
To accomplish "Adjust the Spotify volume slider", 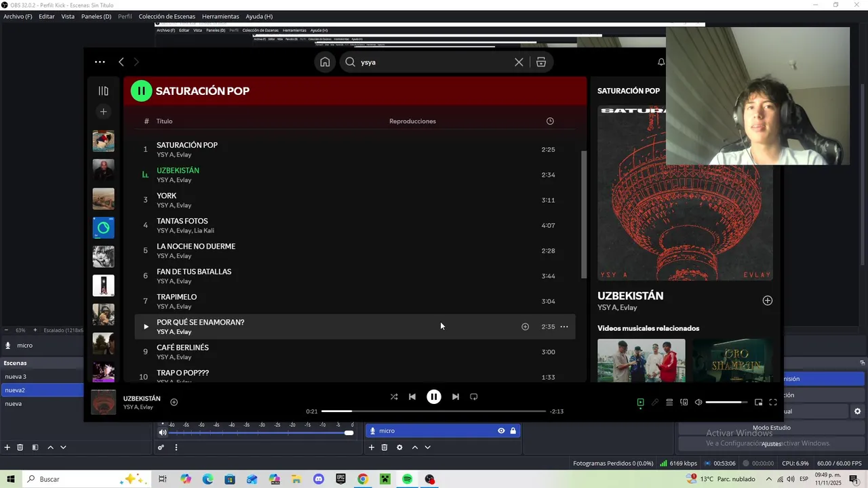I will (x=726, y=402).
